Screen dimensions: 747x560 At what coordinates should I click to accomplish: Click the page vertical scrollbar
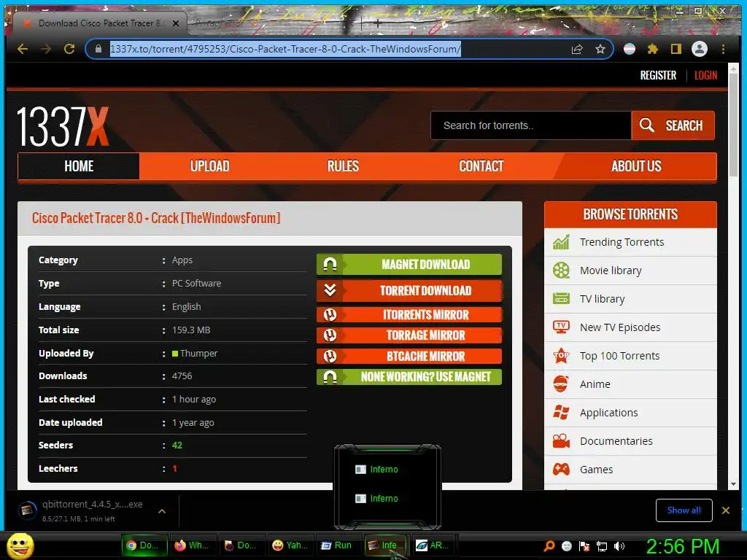point(734,125)
